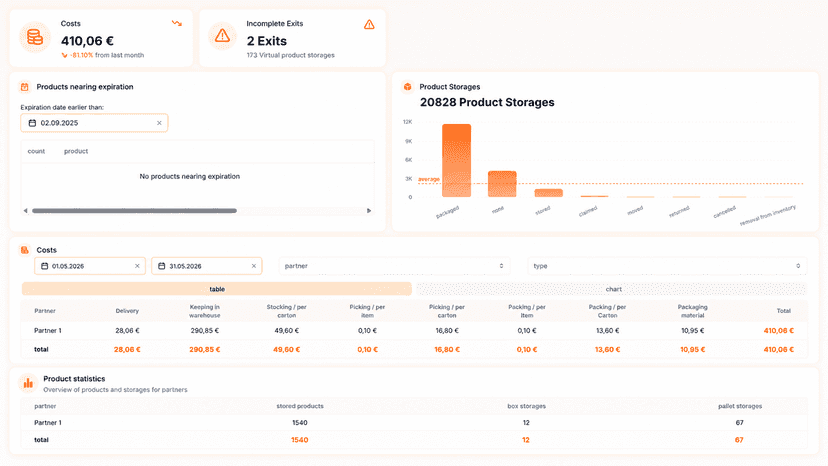828x466 pixels.
Task: Click the box icon beside Product Storages
Action: [x=407, y=87]
